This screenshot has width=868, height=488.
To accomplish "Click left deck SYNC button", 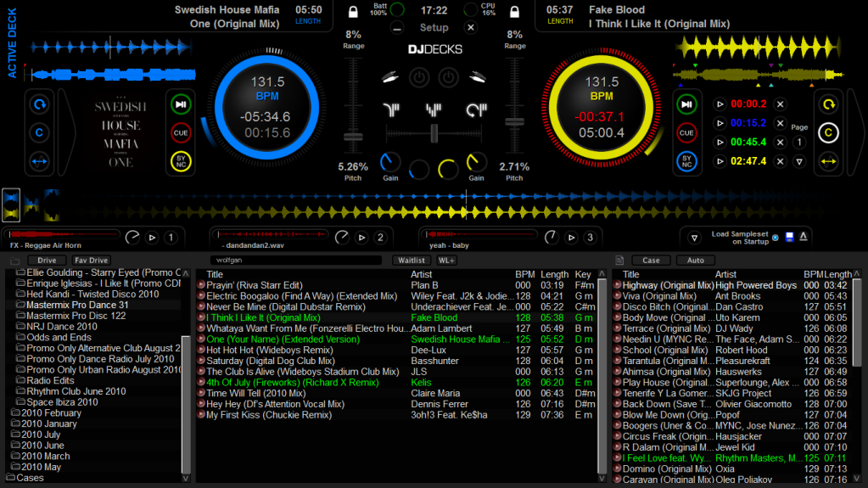I will [x=181, y=162].
